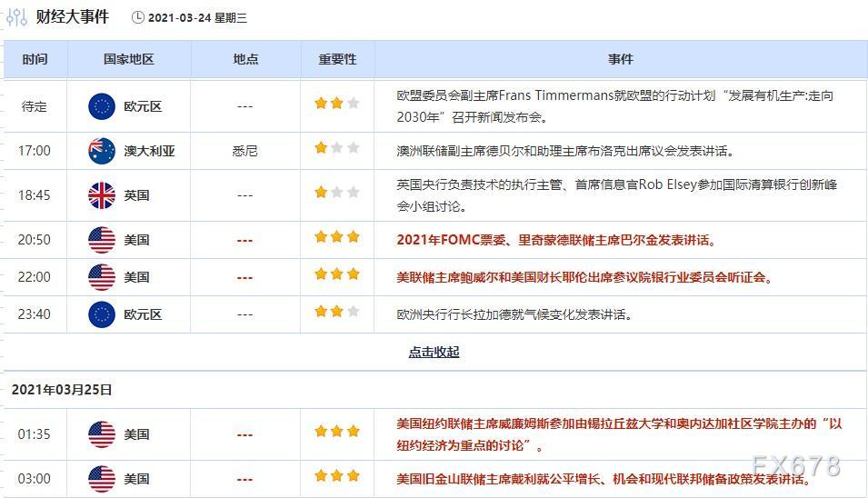The height and width of the screenshot is (498, 868).
Task: Click the UK flag icon in 18:45 row
Action: [x=102, y=195]
